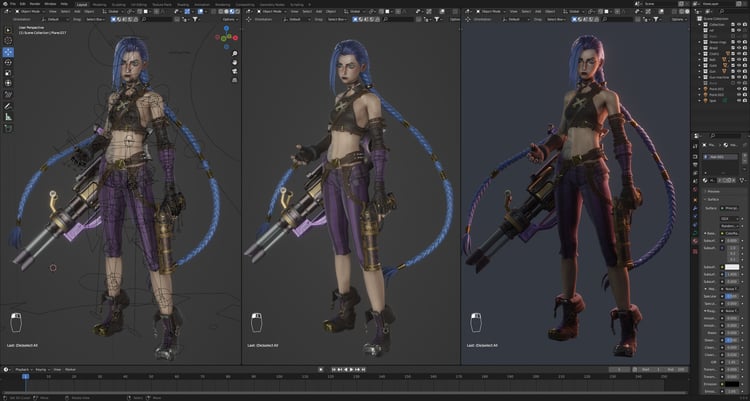Hide the Gun collection in viewport
This screenshot has width=750, height=401.
(x=738, y=71)
